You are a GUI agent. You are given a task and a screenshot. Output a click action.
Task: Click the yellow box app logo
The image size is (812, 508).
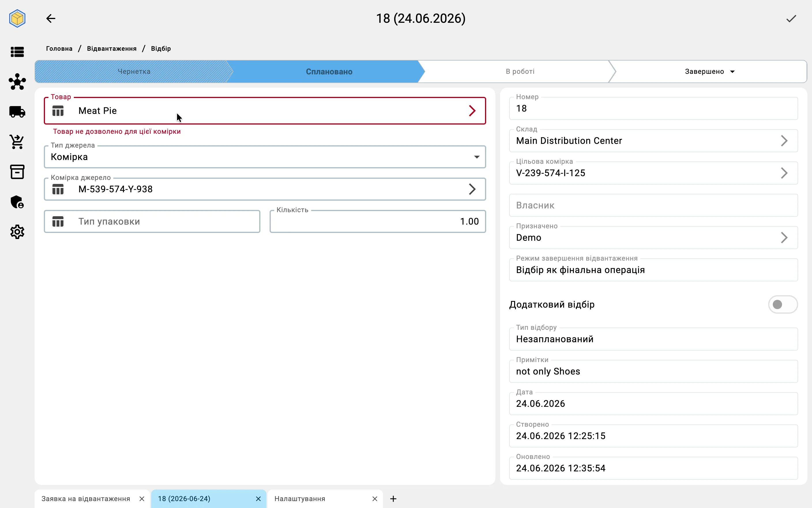coord(17,18)
